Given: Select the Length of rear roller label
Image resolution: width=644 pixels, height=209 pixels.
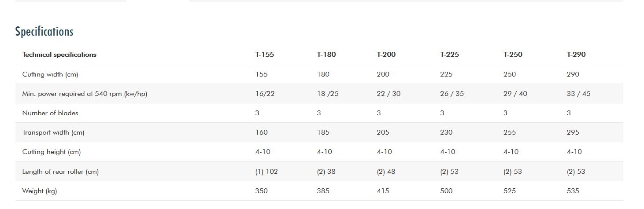Looking at the screenshot, I should click(x=60, y=172).
